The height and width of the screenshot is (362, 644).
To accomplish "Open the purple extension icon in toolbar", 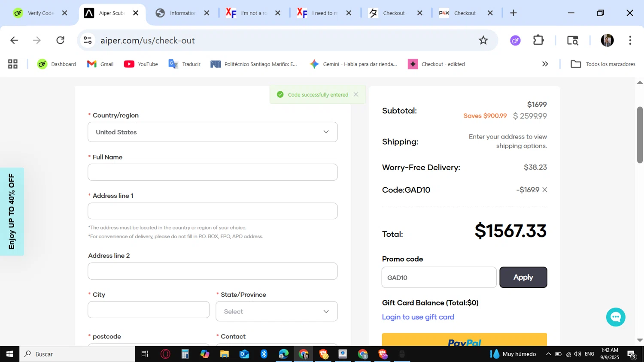I will click(x=515, y=40).
